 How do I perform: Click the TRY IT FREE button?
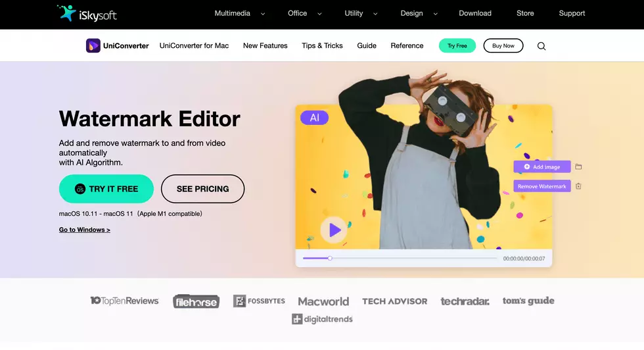tap(106, 189)
